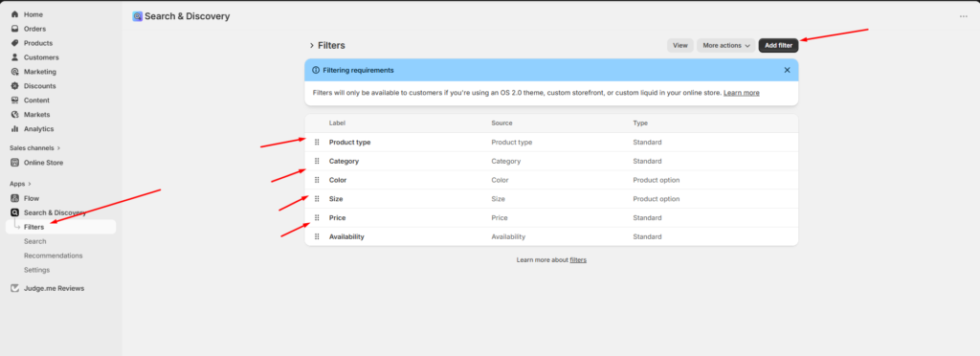Click Product option type in Color row
Image resolution: width=980 pixels, height=356 pixels.
(x=657, y=180)
